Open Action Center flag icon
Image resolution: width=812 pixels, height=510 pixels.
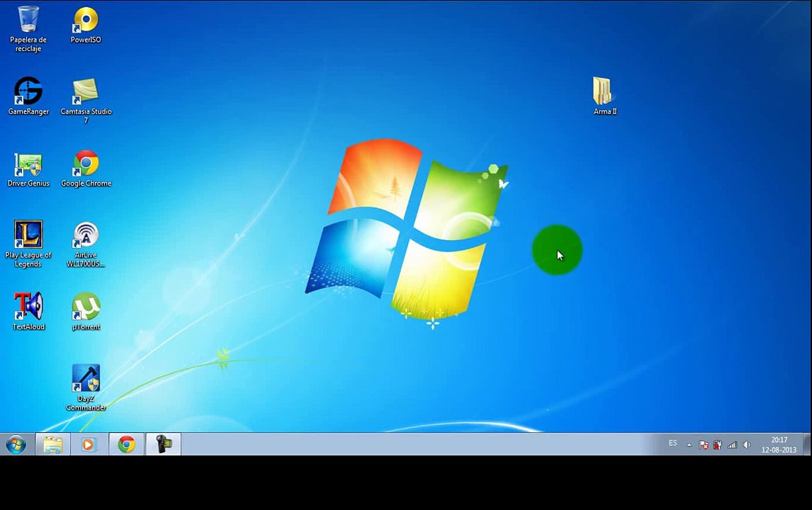point(704,445)
